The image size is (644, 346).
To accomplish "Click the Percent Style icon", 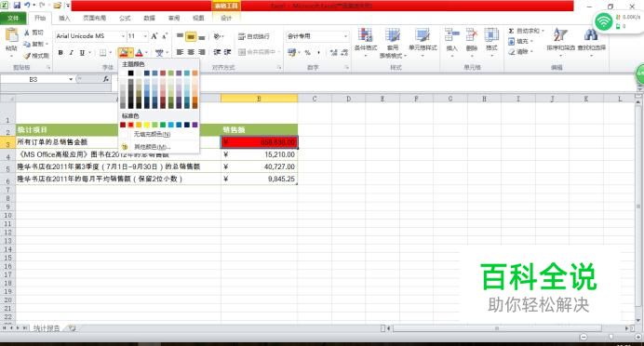I will (x=307, y=52).
